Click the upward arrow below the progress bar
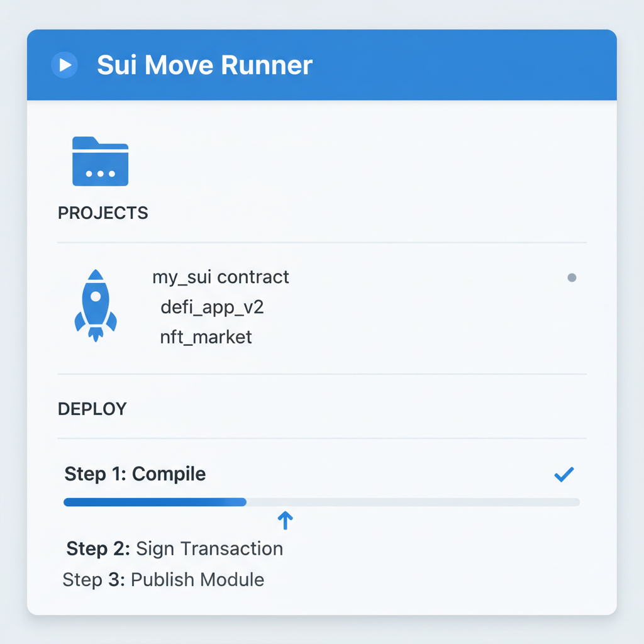 pos(286,521)
